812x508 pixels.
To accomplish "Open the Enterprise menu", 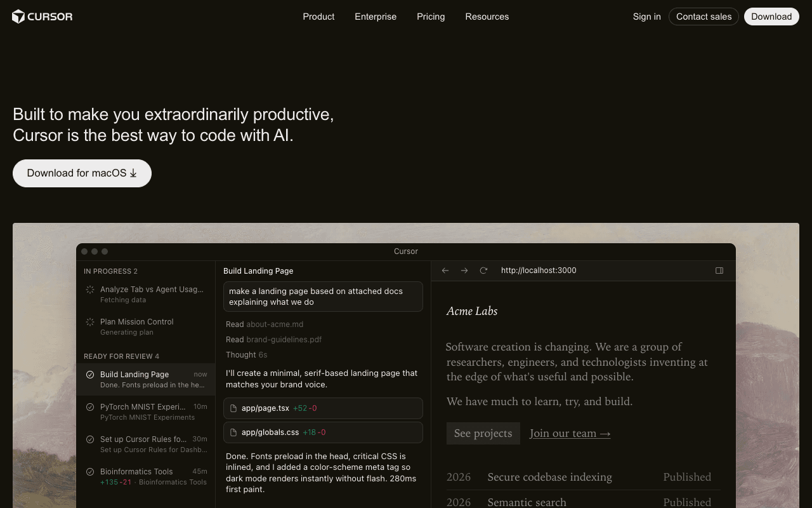I will 376,17.
